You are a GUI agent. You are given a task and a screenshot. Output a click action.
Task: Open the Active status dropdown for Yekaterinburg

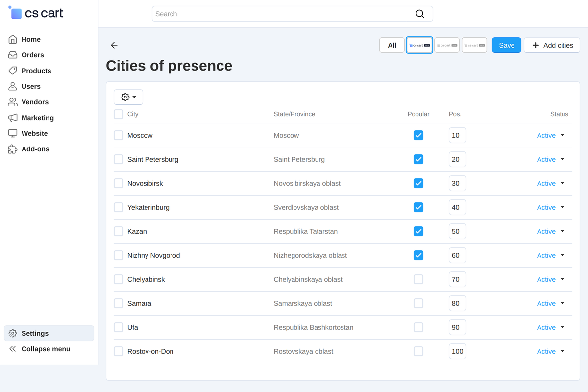pyautogui.click(x=551, y=207)
